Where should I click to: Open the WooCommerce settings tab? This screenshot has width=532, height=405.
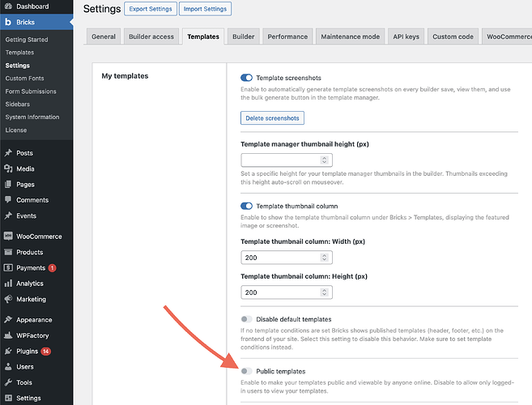point(507,36)
